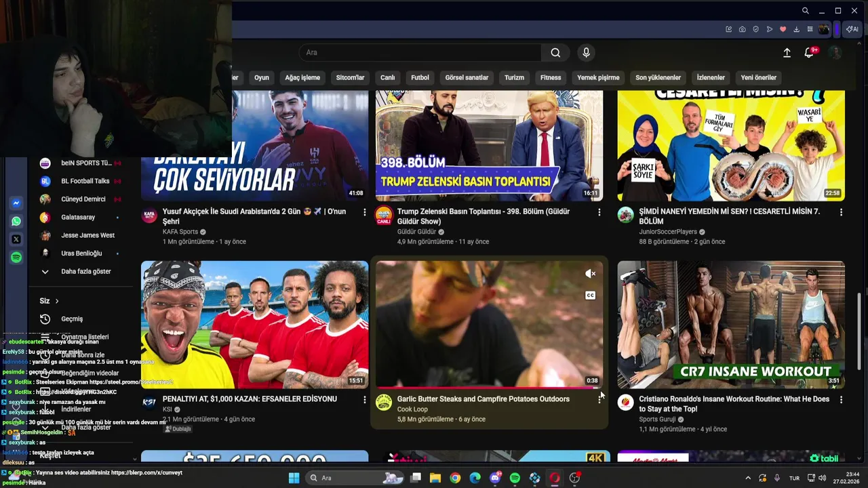Select the Yeni öneriler filter chip

(759, 77)
